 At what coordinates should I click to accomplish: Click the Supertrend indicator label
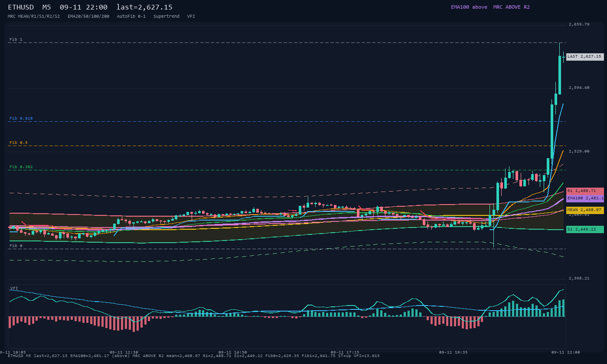(166, 16)
